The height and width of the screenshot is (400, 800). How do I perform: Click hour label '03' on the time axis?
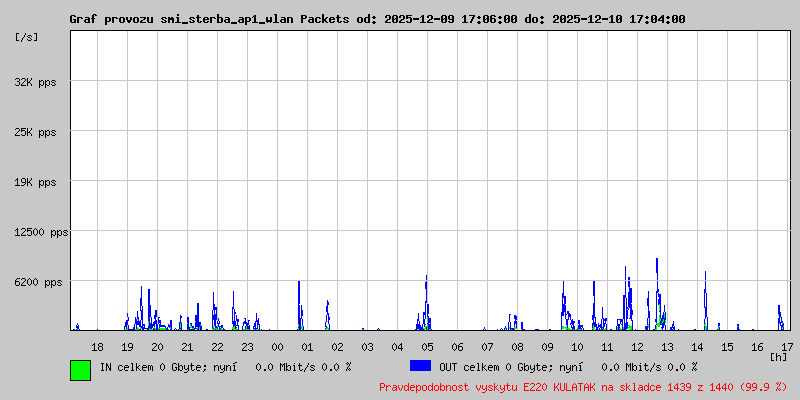[x=367, y=347]
